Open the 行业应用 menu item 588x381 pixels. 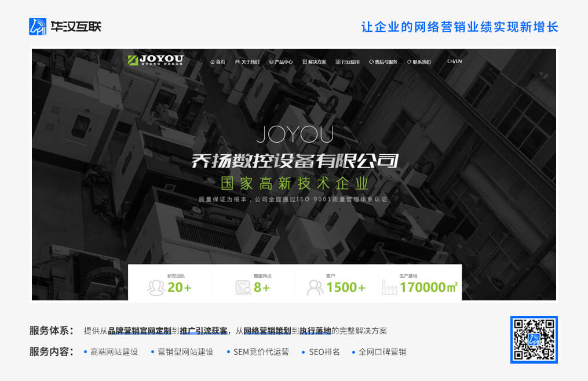pyautogui.click(x=348, y=62)
